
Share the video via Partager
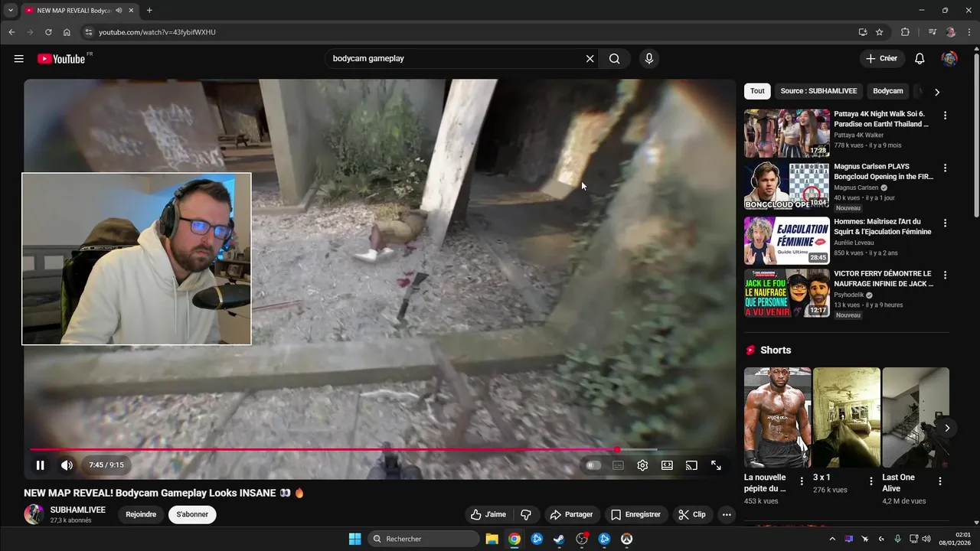tap(571, 514)
